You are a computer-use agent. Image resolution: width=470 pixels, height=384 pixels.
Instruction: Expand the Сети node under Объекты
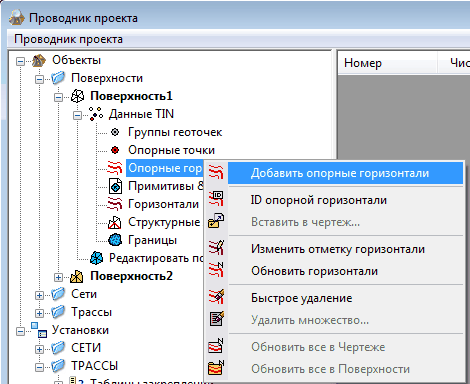point(39,295)
